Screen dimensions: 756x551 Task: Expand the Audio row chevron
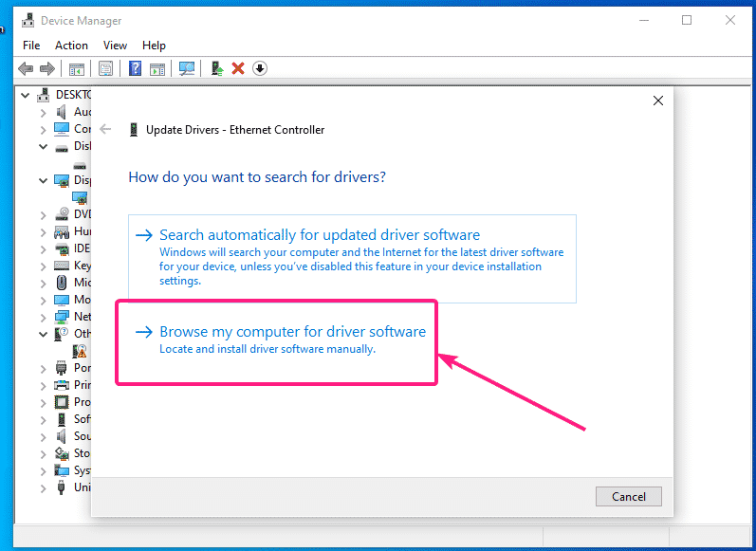(x=43, y=113)
